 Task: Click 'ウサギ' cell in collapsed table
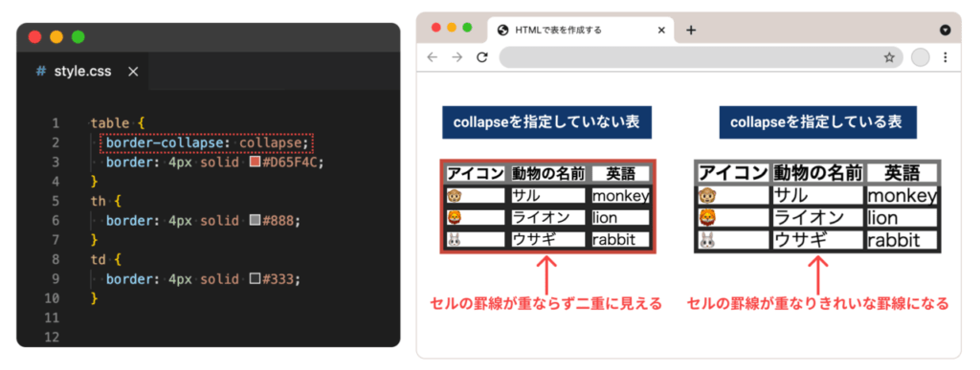point(817,240)
